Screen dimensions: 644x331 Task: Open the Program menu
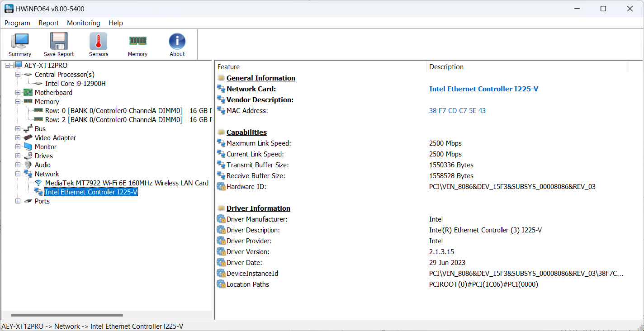point(17,23)
